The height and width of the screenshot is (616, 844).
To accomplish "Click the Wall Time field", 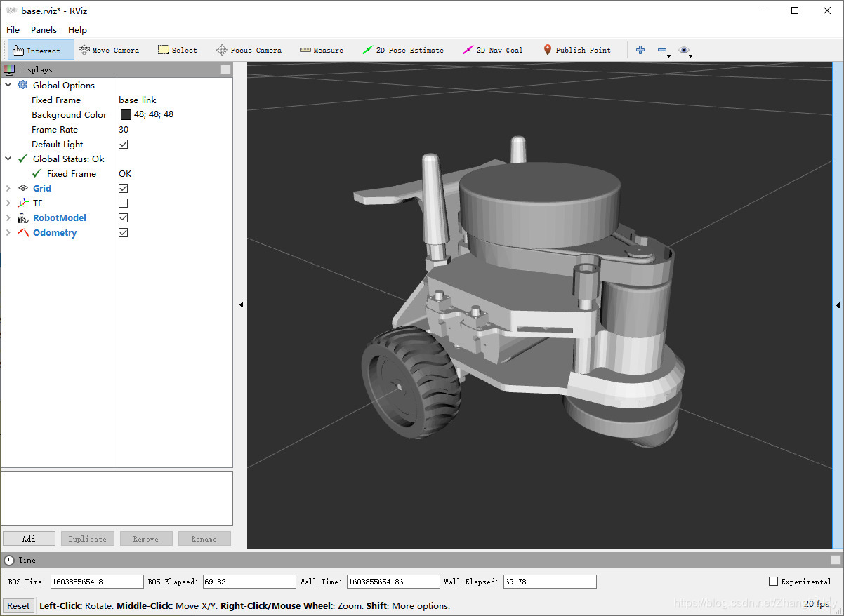I will (x=393, y=582).
